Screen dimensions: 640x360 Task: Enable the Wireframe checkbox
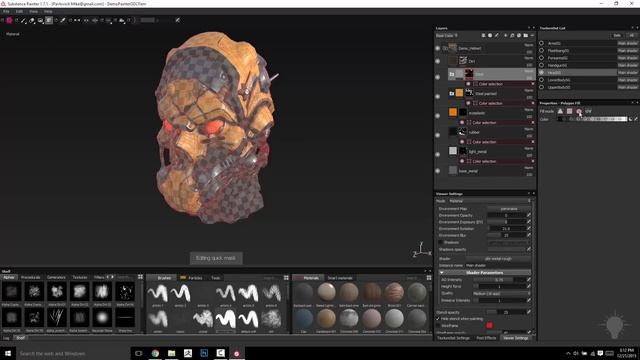438,326
